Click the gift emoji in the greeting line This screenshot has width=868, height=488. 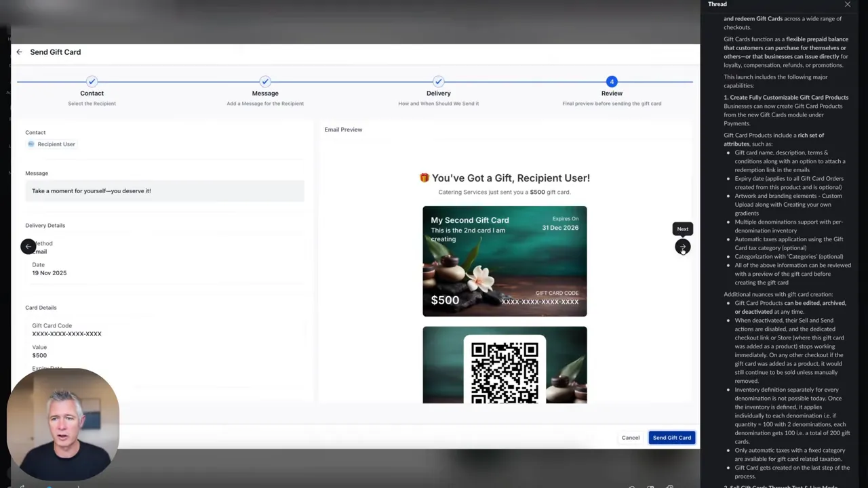424,178
